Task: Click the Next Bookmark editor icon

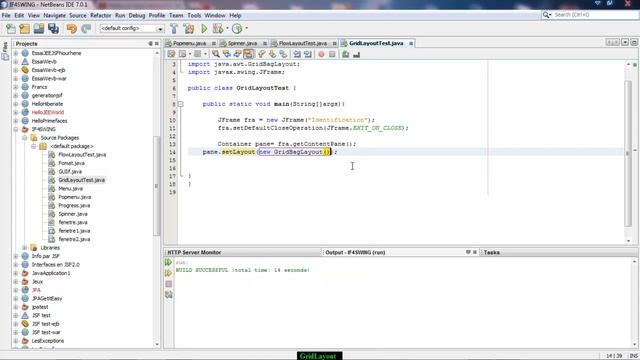Action: coord(272,54)
